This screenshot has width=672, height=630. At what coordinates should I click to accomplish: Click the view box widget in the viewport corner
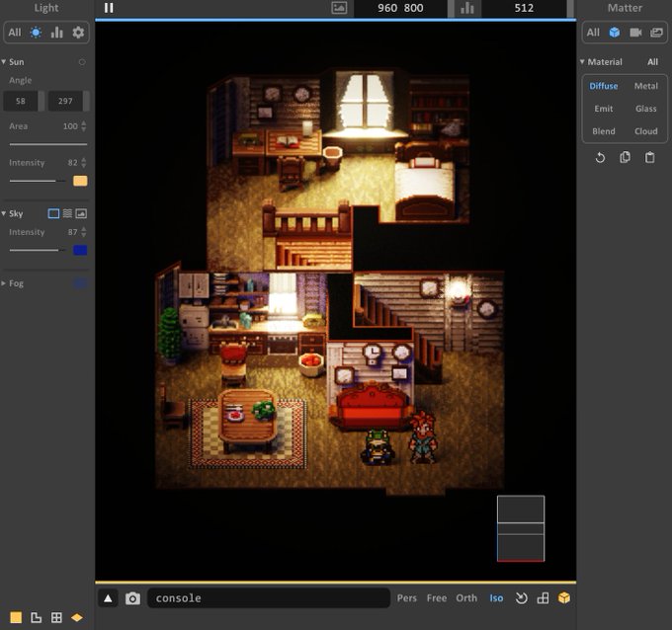click(521, 528)
